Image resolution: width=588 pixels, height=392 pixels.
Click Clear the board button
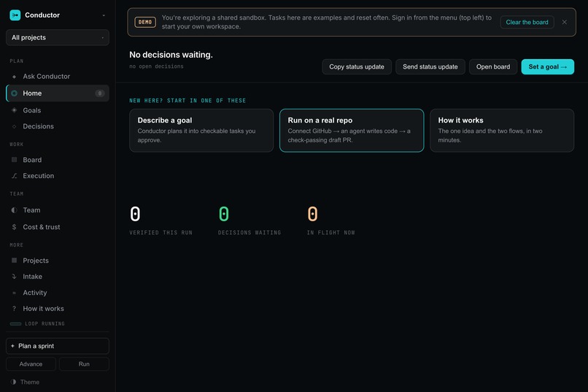(x=527, y=22)
